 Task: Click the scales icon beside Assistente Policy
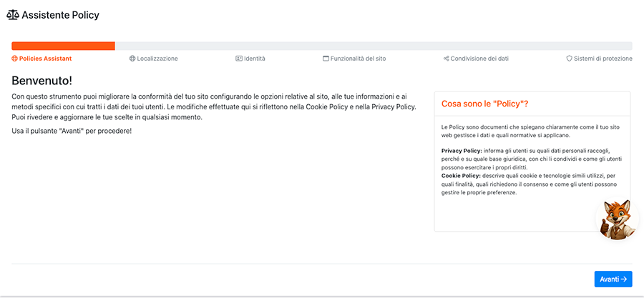13,15
